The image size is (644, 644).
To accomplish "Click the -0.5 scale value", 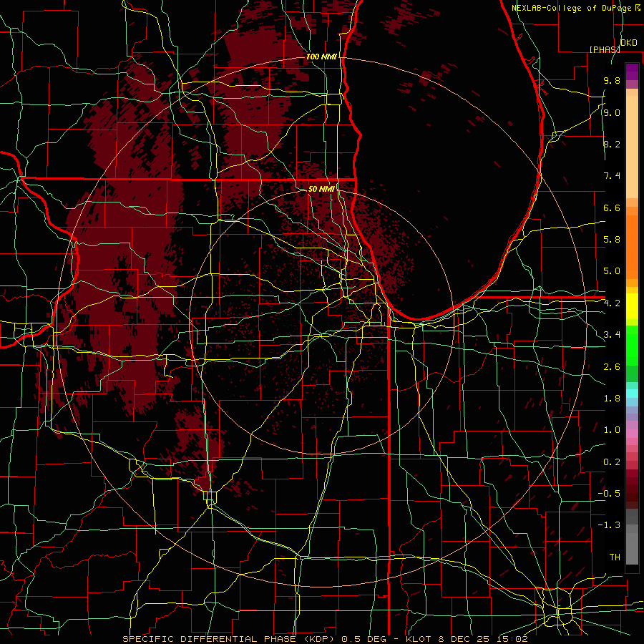I will click(x=609, y=494).
